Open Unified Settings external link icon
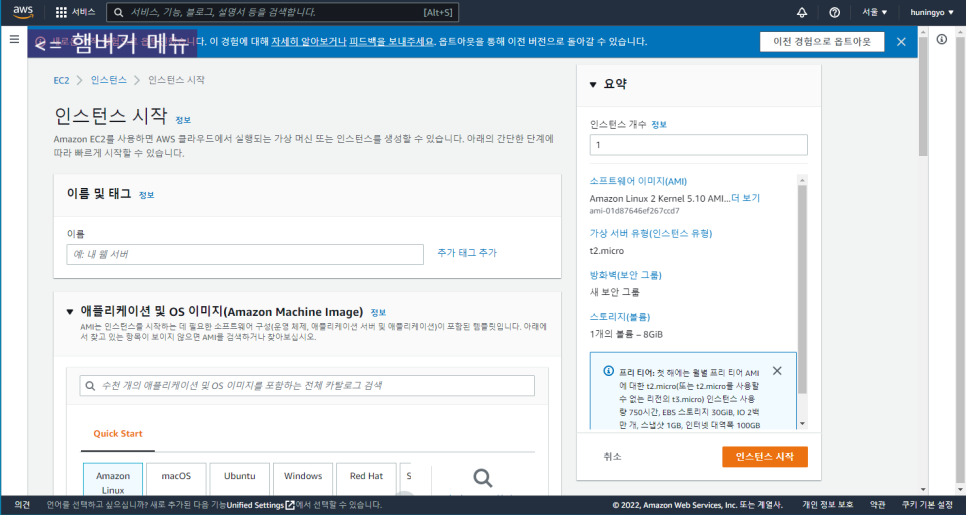Screen dimensions: 966x515 [290, 505]
